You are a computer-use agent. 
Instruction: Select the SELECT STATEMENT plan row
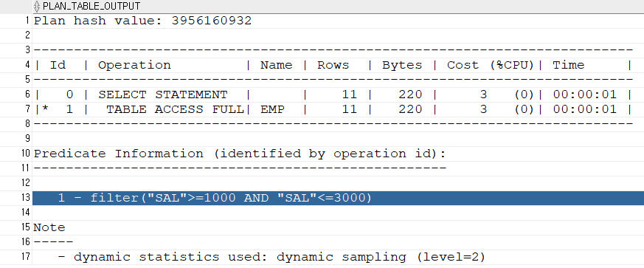click(x=338, y=95)
